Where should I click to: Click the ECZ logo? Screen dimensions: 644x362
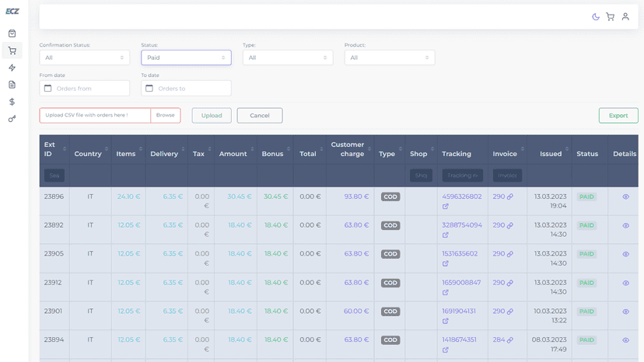click(x=12, y=11)
